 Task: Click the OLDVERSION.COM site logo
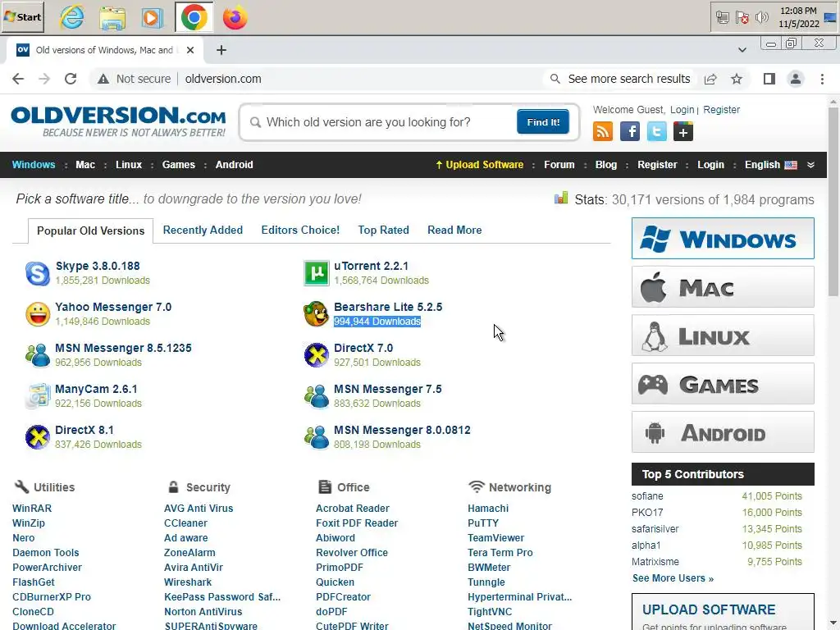tap(118, 121)
